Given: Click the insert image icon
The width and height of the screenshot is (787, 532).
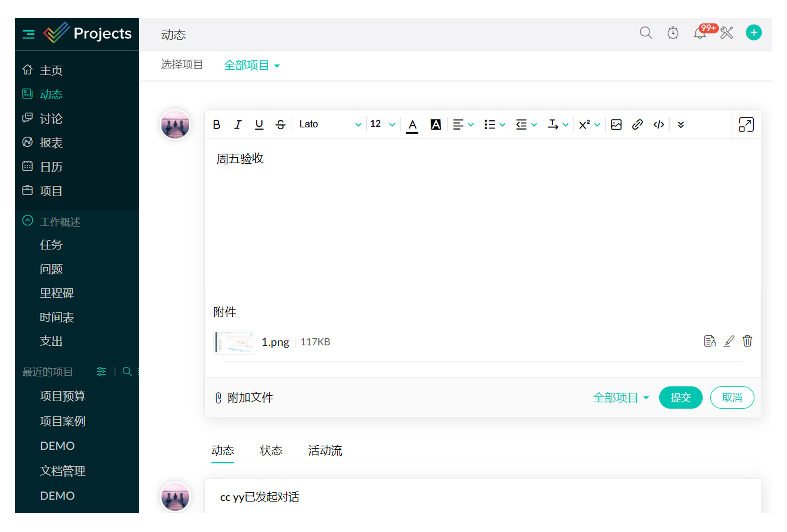Looking at the screenshot, I should click(616, 125).
